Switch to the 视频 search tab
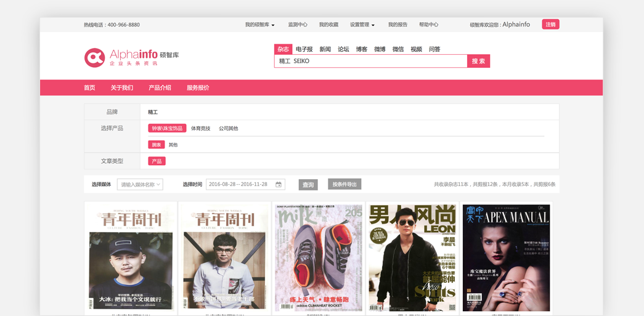644x316 pixels. (416, 49)
